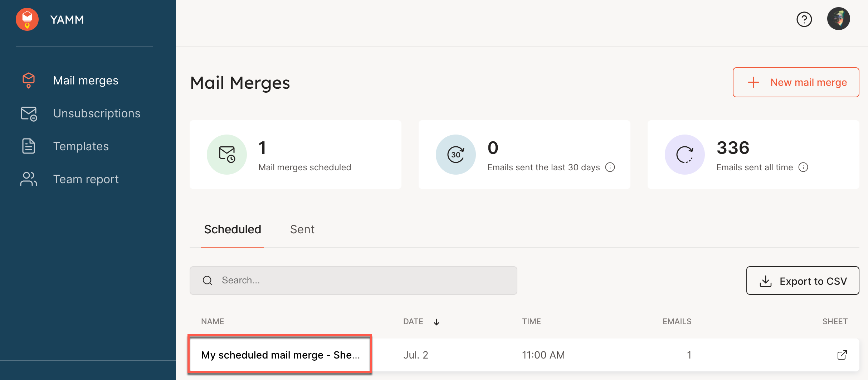Click Export to CSV button
Viewport: 868px width, 380px height.
click(x=803, y=281)
